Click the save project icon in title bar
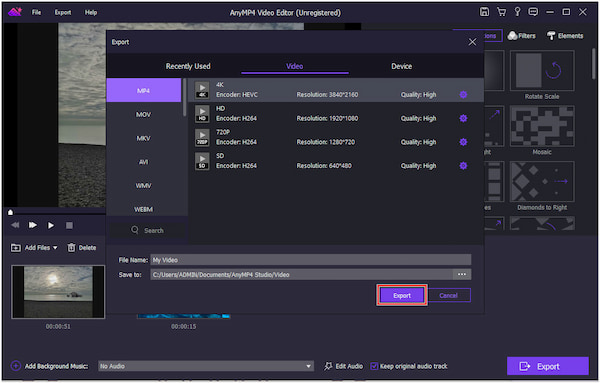 [x=484, y=12]
